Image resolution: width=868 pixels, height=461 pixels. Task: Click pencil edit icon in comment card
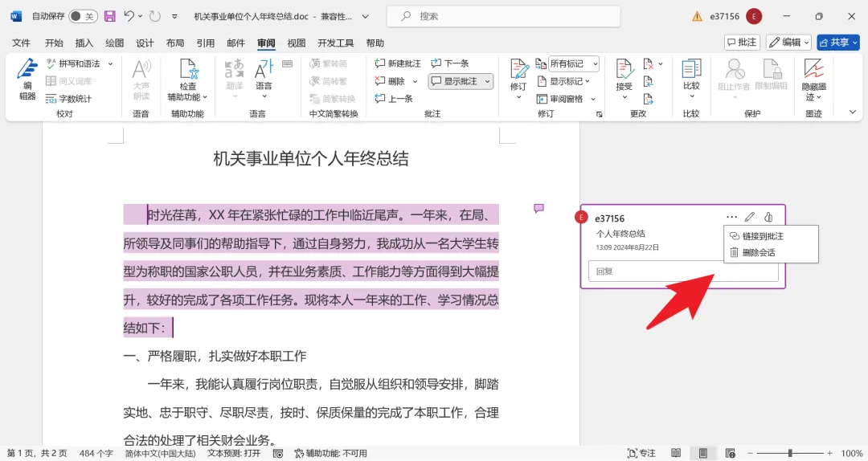click(750, 217)
